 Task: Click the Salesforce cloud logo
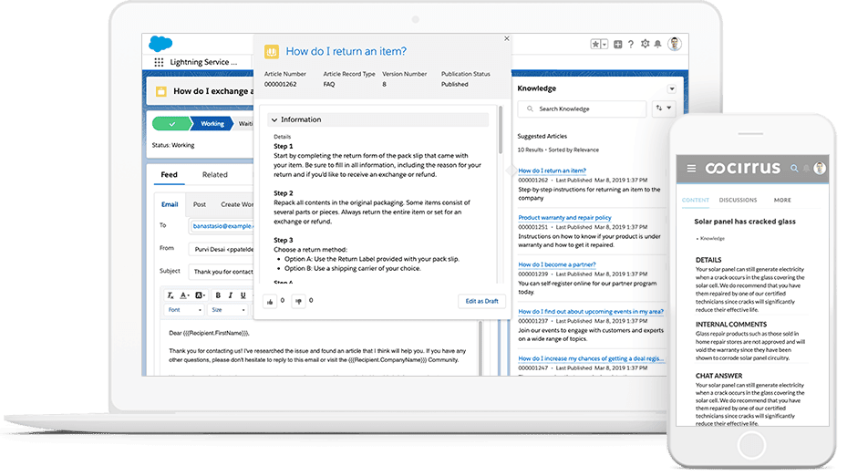tap(160, 43)
